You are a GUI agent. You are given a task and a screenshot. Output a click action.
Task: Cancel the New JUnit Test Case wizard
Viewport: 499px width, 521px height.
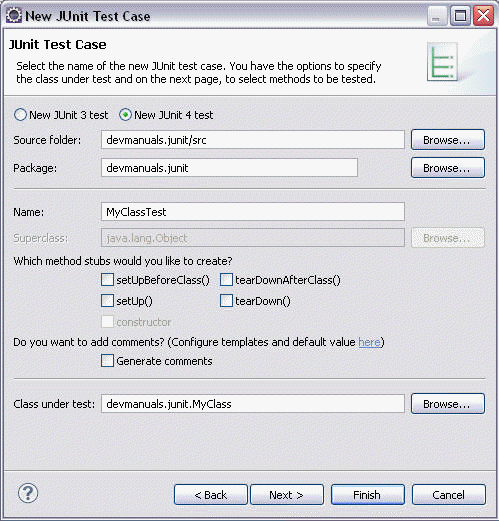tap(449, 495)
